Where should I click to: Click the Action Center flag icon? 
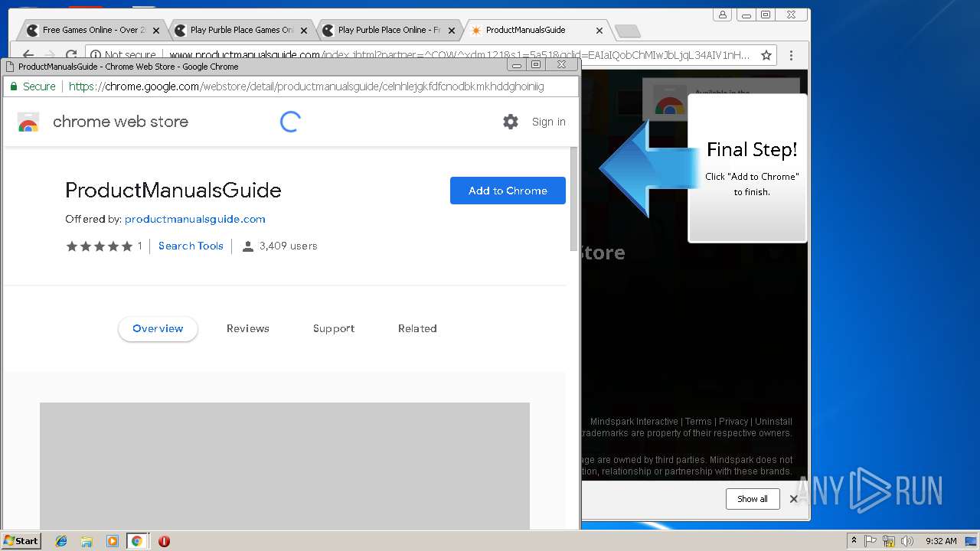[x=871, y=541]
